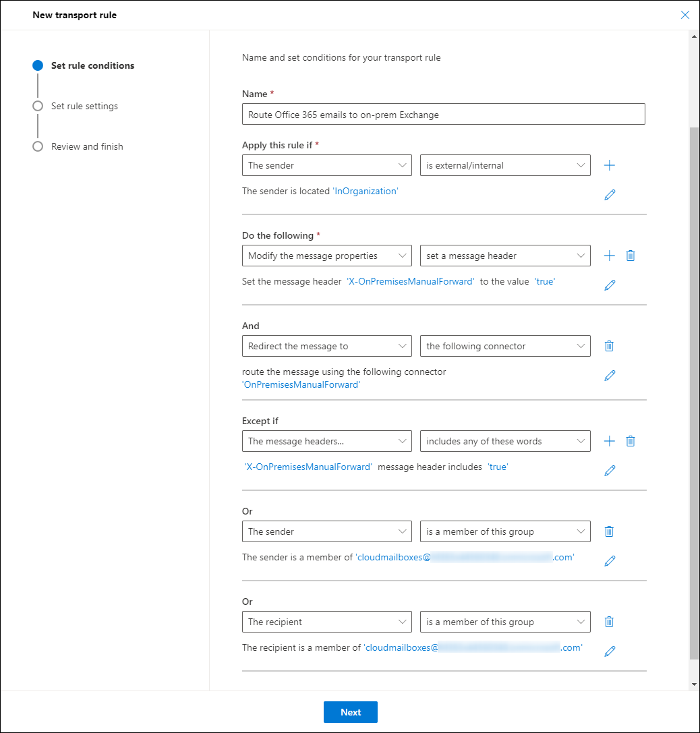Edit the 'Set the message header' line with pencil icon

click(x=610, y=285)
